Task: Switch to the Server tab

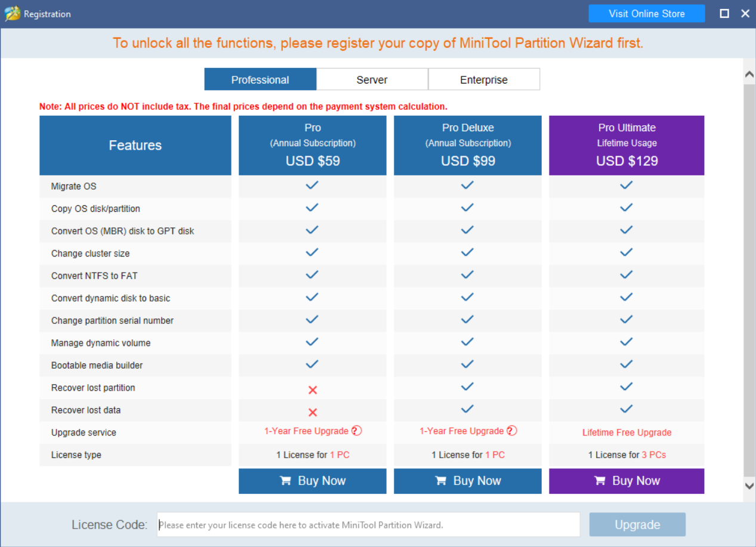Action: (x=372, y=79)
